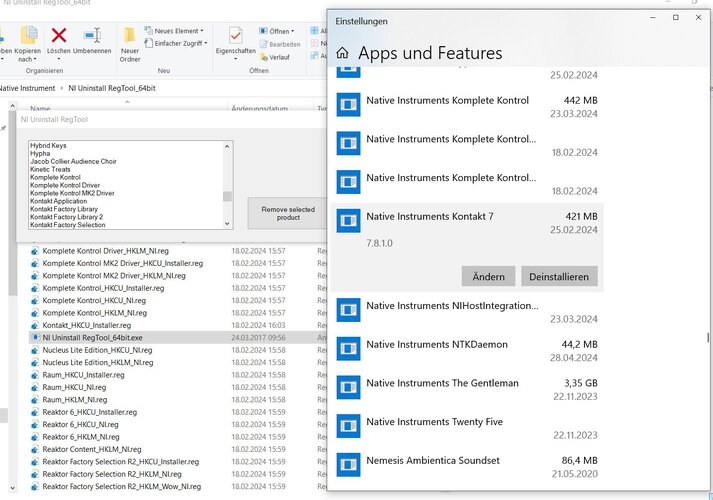Screen dimensions: 713x500
Task: Select Nemesis Ambientica Soundset entry
Action: (467, 466)
